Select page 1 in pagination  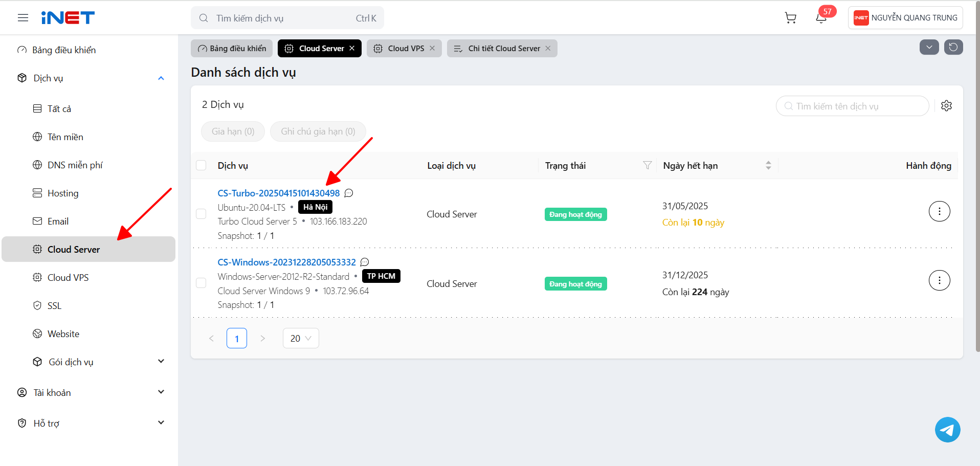237,338
